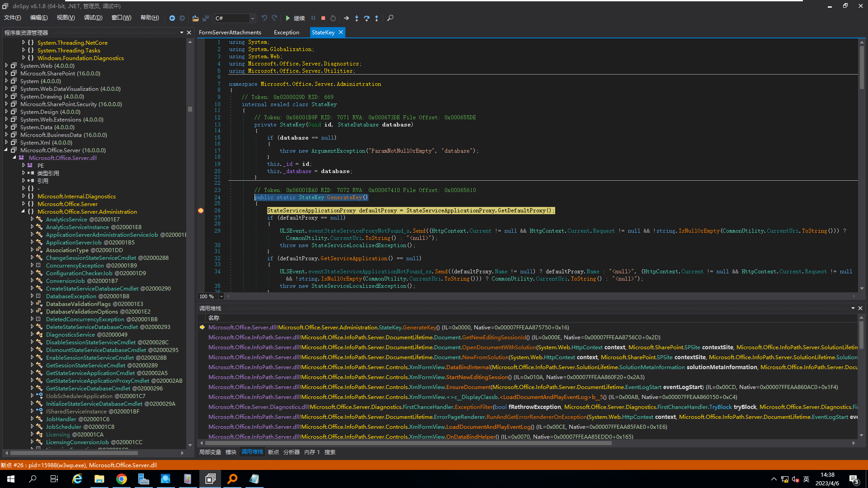The image size is (868, 488).
Task: Click the assembly tree vertical scrollbar
Action: point(190,109)
